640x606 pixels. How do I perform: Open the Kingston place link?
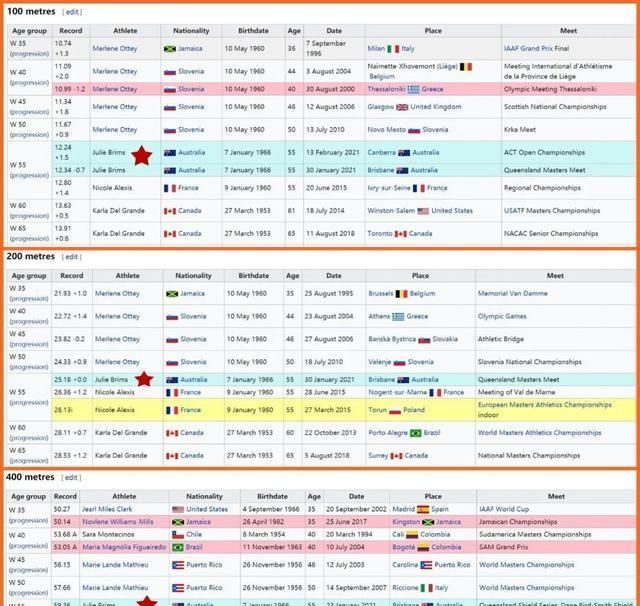click(406, 522)
